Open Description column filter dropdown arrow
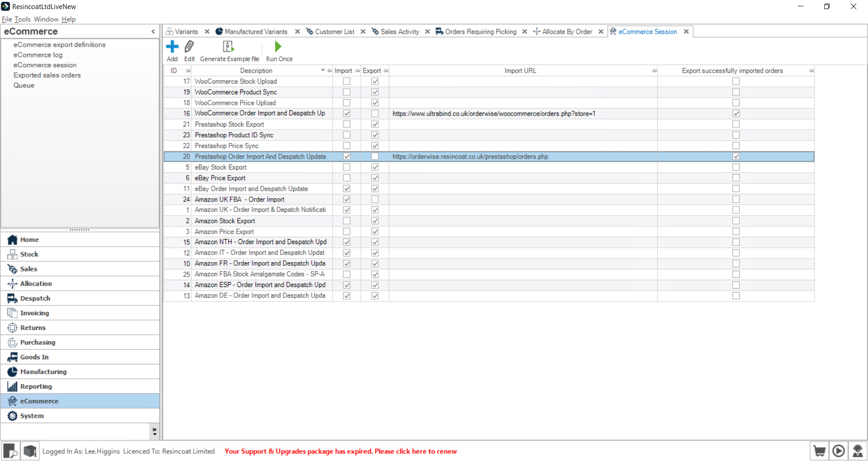Viewport: 868px width, 461px height. tap(323, 71)
